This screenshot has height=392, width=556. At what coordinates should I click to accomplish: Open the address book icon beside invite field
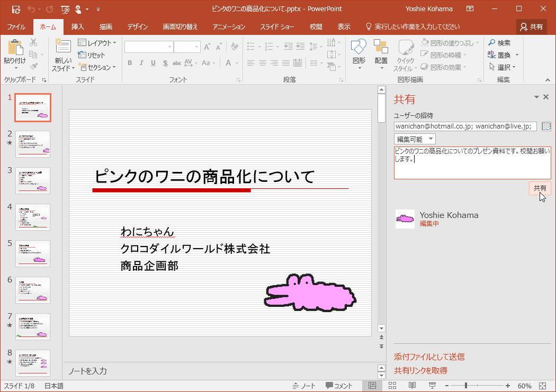point(546,126)
